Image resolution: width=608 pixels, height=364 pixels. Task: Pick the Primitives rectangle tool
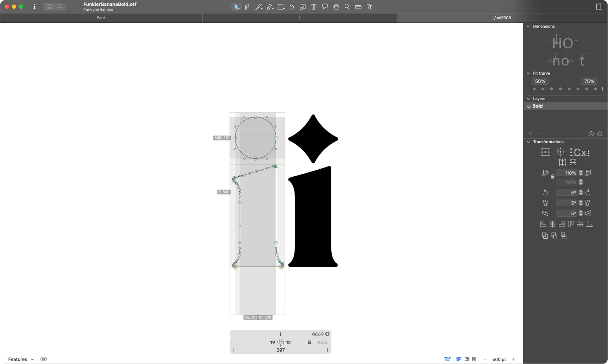(281, 7)
